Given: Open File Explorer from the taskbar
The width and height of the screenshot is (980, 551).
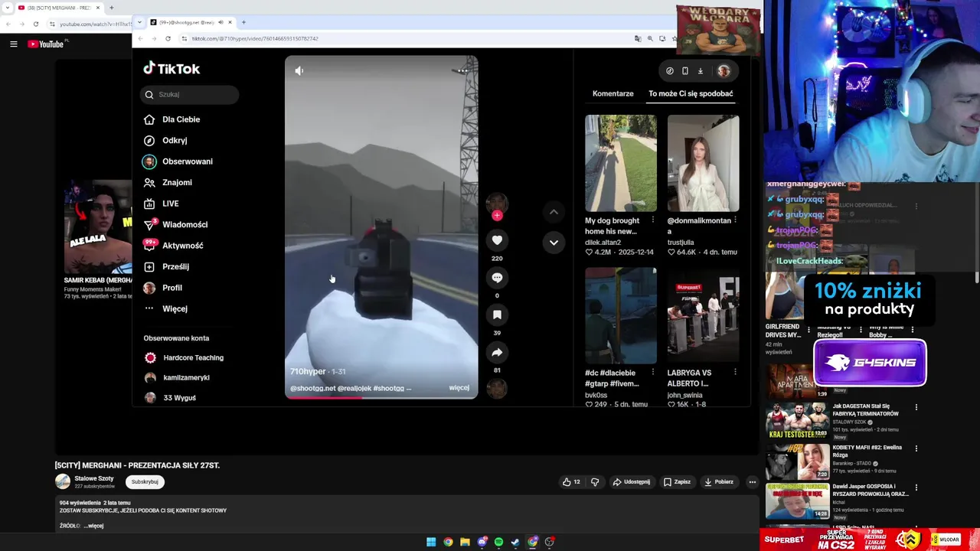Looking at the screenshot, I should click(x=465, y=542).
